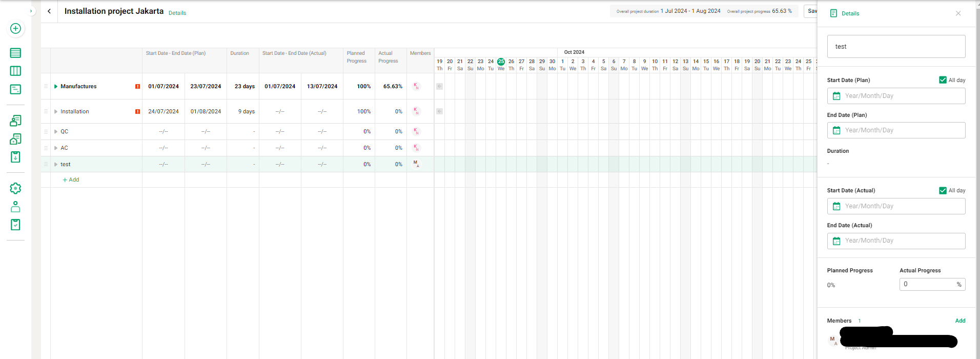This screenshot has width=980, height=359.
Task: Click the clipboard checkmark icon in sidebar
Action: (15, 225)
